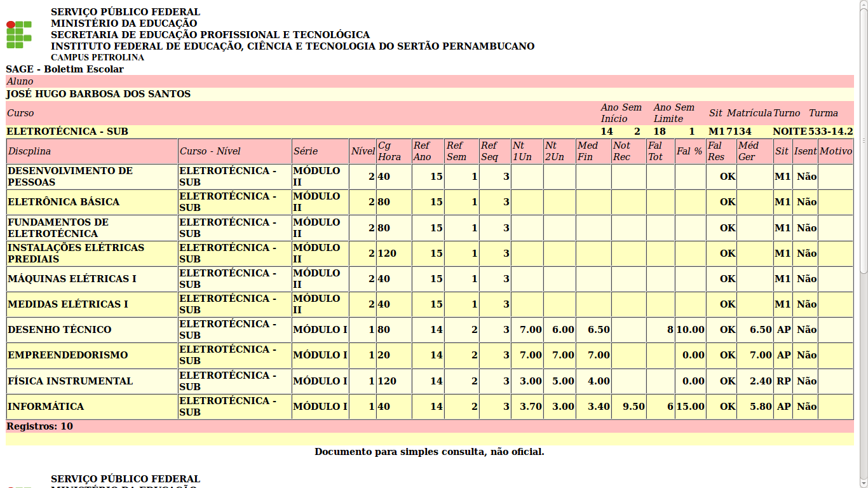Click the Med Fin column header
Screen dimensions: 868x488
click(x=593, y=151)
